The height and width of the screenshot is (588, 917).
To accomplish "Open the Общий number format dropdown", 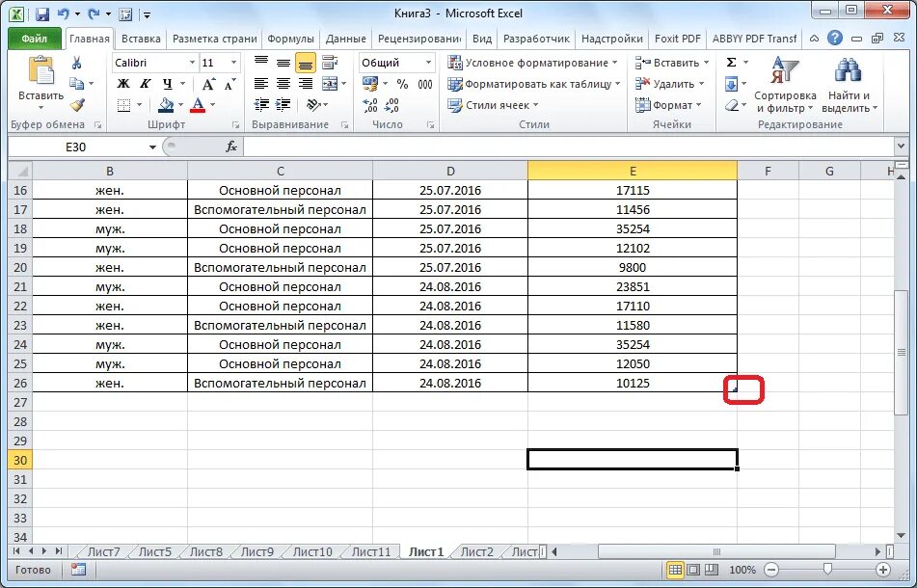I will 429,63.
